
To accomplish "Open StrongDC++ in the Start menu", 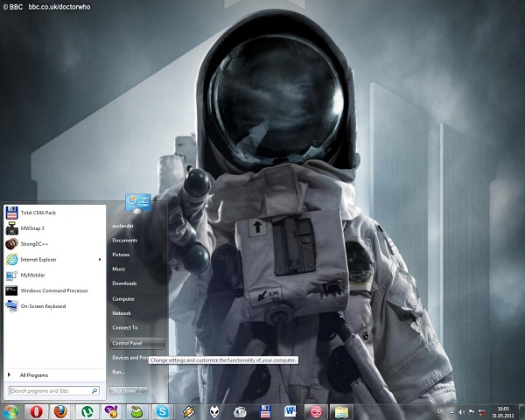I will pyautogui.click(x=32, y=244).
